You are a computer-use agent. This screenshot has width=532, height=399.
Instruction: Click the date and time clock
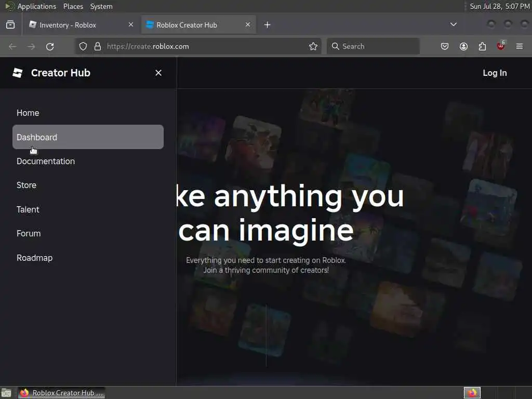tap(499, 6)
